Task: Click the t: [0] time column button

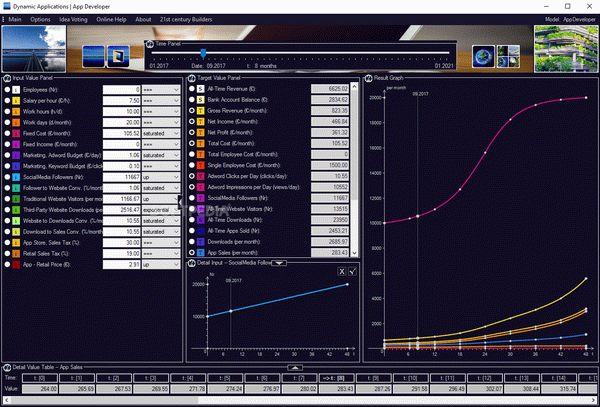Action: pos(40,378)
